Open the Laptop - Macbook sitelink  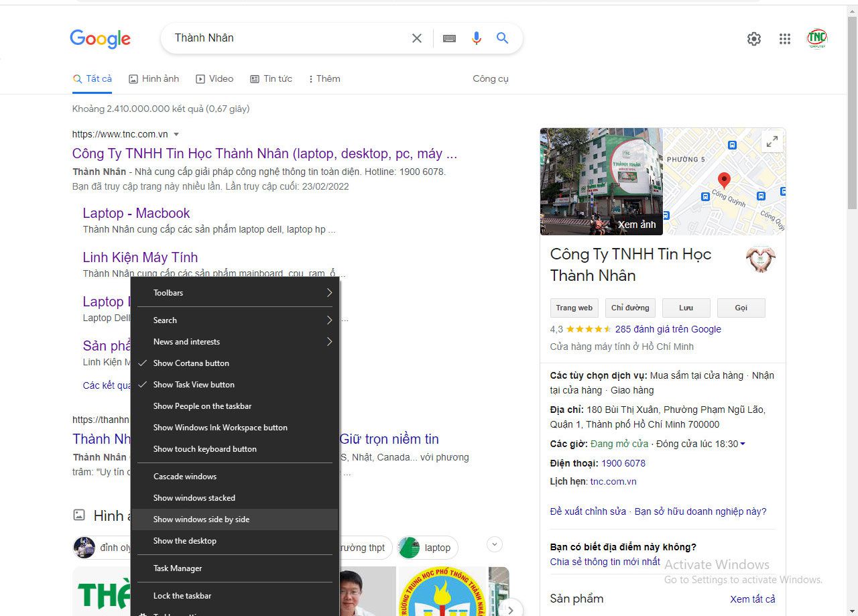tap(136, 213)
